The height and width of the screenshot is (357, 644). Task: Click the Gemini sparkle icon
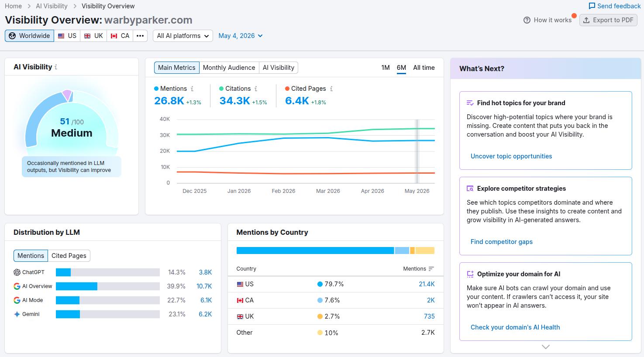coord(17,314)
